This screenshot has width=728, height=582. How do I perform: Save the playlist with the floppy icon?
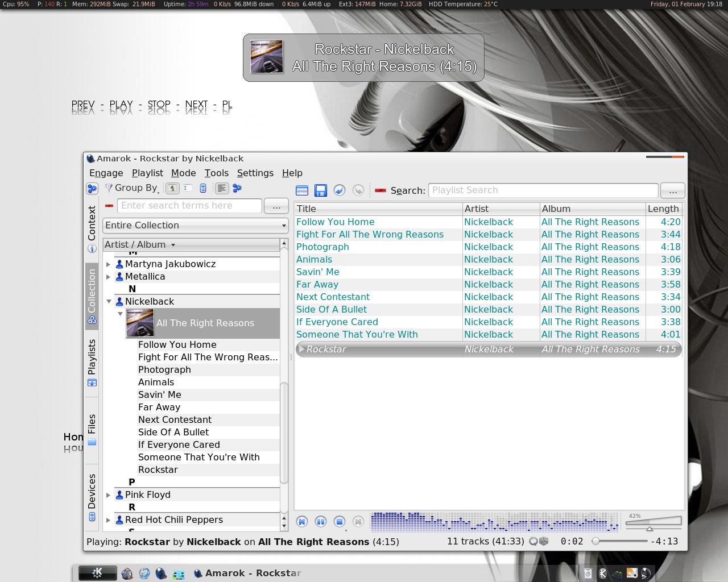(321, 190)
